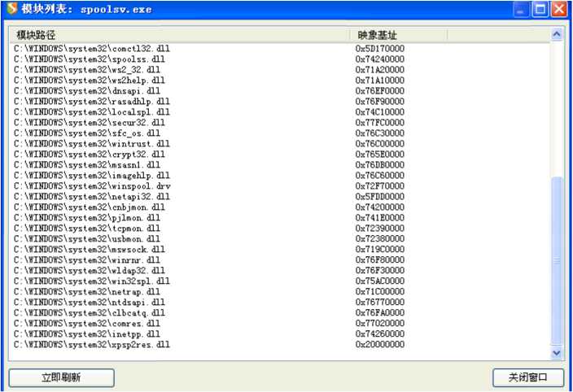This screenshot has width=573, height=392.
Task: Select the secur32.dll row
Action: point(279,123)
